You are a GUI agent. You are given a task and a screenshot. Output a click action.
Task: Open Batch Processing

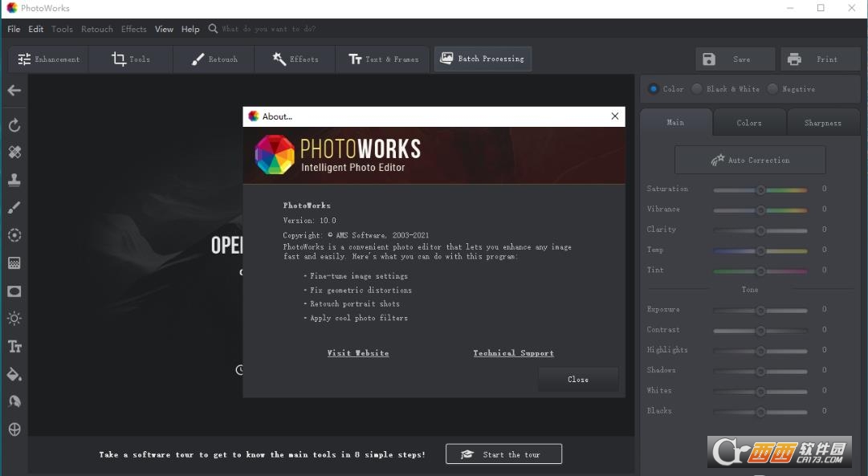coord(483,59)
